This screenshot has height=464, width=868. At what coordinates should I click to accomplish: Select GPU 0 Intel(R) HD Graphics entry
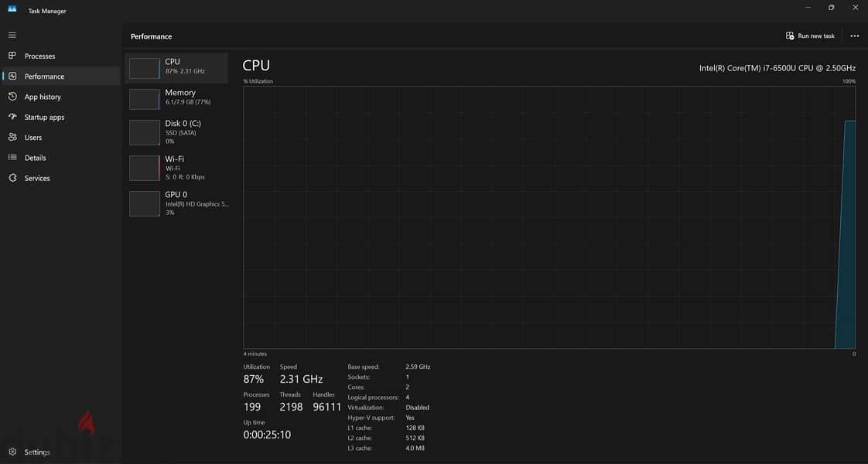pyautogui.click(x=176, y=203)
